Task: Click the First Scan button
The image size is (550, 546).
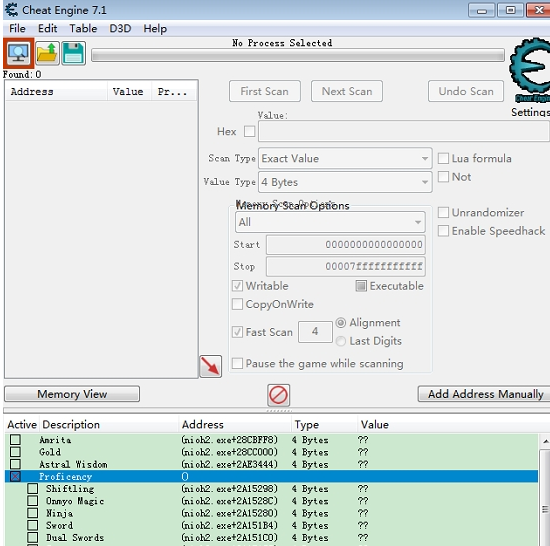Action: pos(265,91)
